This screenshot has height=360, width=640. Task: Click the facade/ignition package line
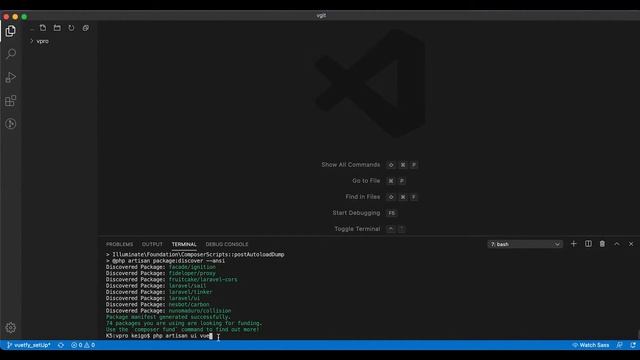161,267
